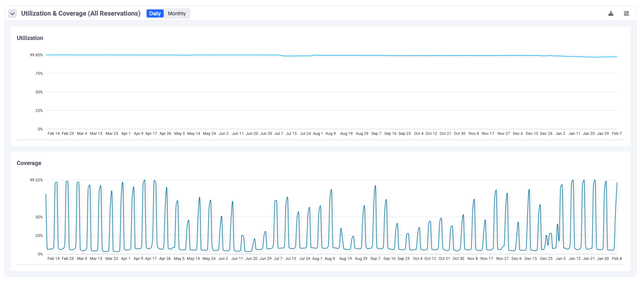Click the Mar 23 label on Coverage axis
Image resolution: width=644 pixels, height=281 pixels.
[112, 258]
